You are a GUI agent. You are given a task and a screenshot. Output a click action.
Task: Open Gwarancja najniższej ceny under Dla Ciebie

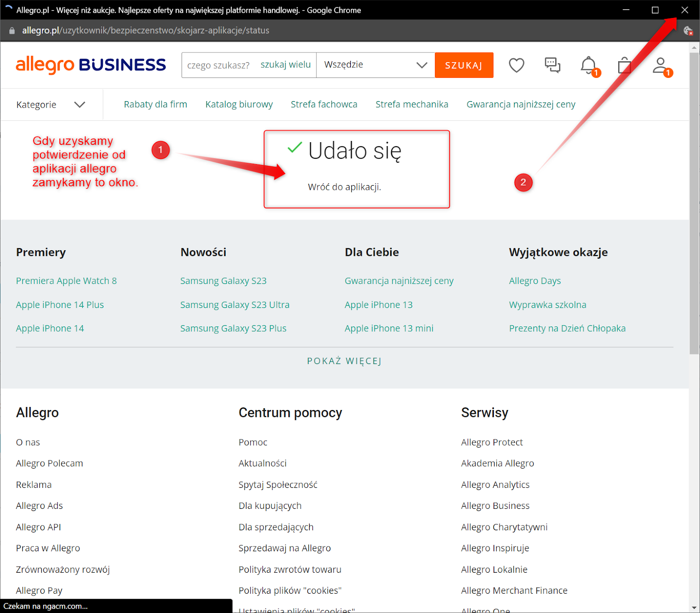pyautogui.click(x=399, y=281)
